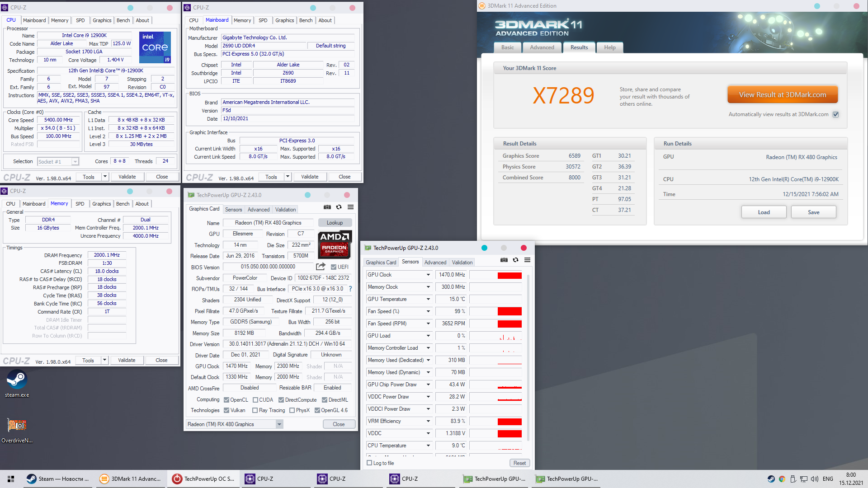
Task: Open the Memory Clock sensor dropdown
Action: (428, 287)
